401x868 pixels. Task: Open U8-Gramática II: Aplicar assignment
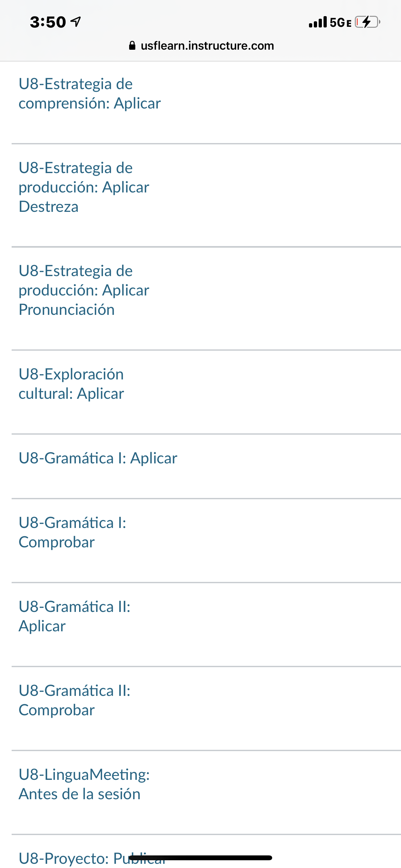pos(75,616)
